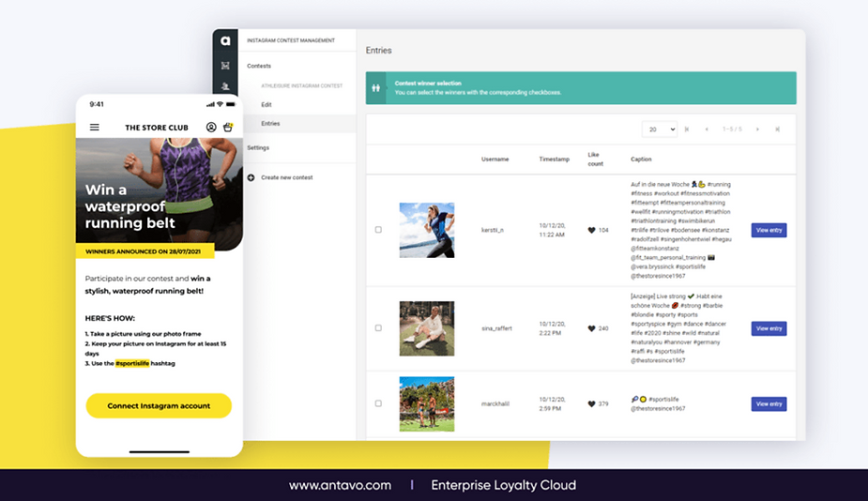Click the heart icon in sina_raffert row
The width and height of the screenshot is (868, 501).
click(591, 328)
